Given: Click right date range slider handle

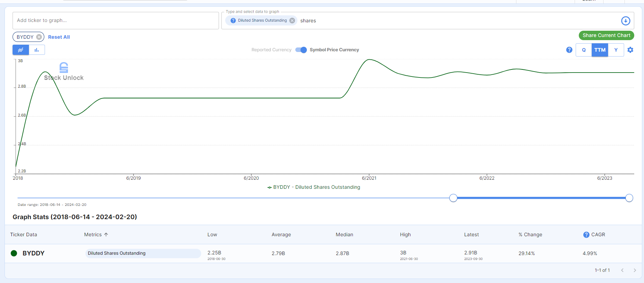Looking at the screenshot, I should pos(629,198).
